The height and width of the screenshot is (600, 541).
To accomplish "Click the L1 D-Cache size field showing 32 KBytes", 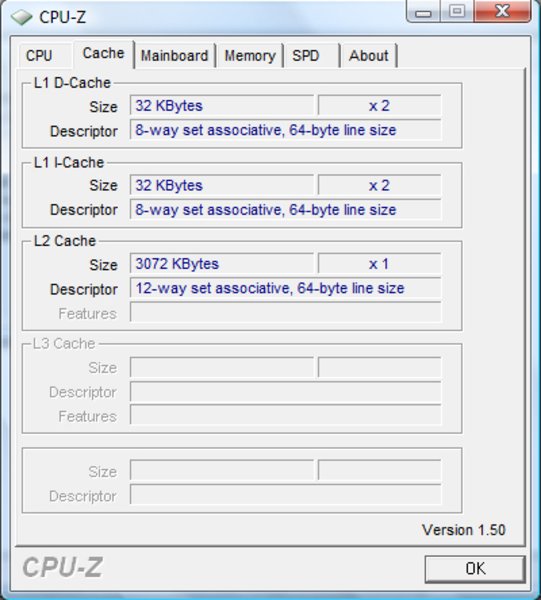I will [222, 105].
